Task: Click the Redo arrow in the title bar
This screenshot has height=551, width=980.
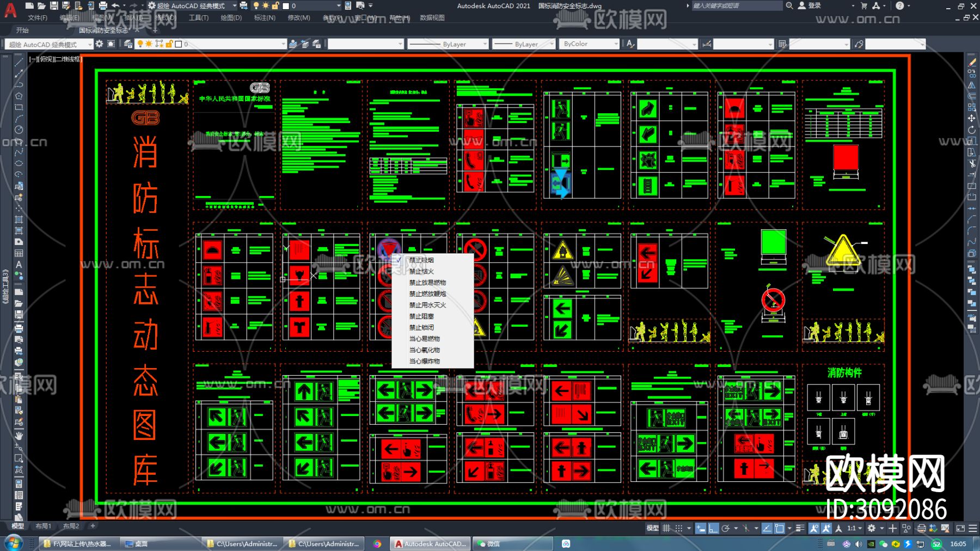Action: tap(133, 5)
